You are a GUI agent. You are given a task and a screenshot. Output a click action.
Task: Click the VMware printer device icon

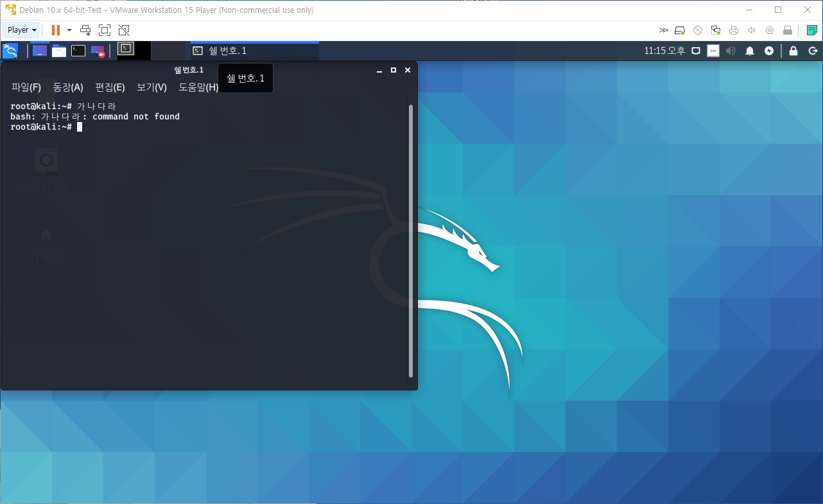[734, 30]
